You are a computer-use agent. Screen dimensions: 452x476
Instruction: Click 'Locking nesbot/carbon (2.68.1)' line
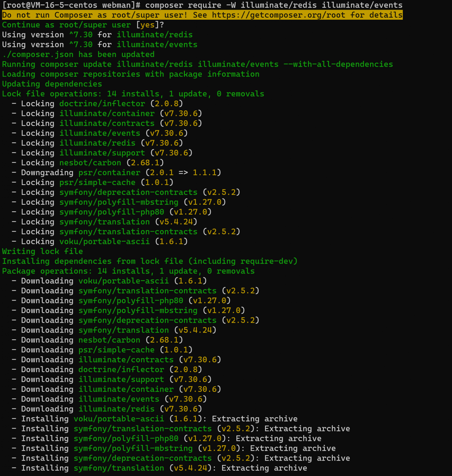tap(88, 163)
